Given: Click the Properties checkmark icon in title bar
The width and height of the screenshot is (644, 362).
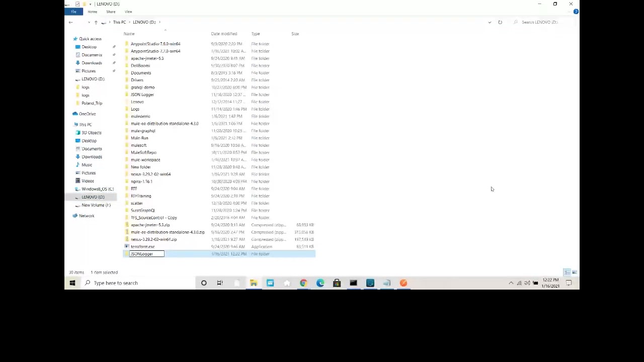Looking at the screenshot, I should coord(77,4).
